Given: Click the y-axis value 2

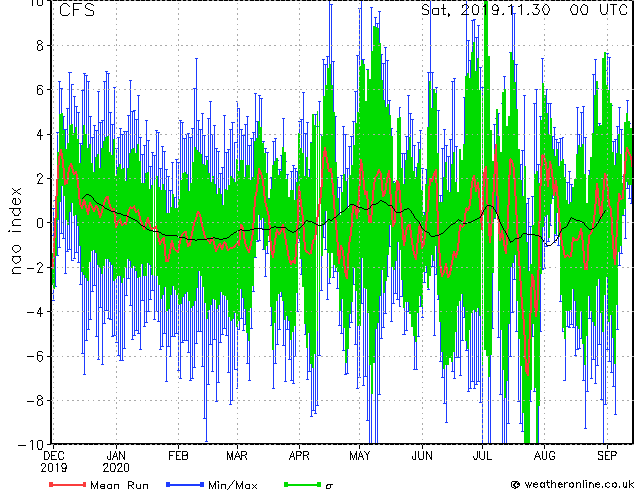Looking at the screenshot, I should [x=40, y=179].
